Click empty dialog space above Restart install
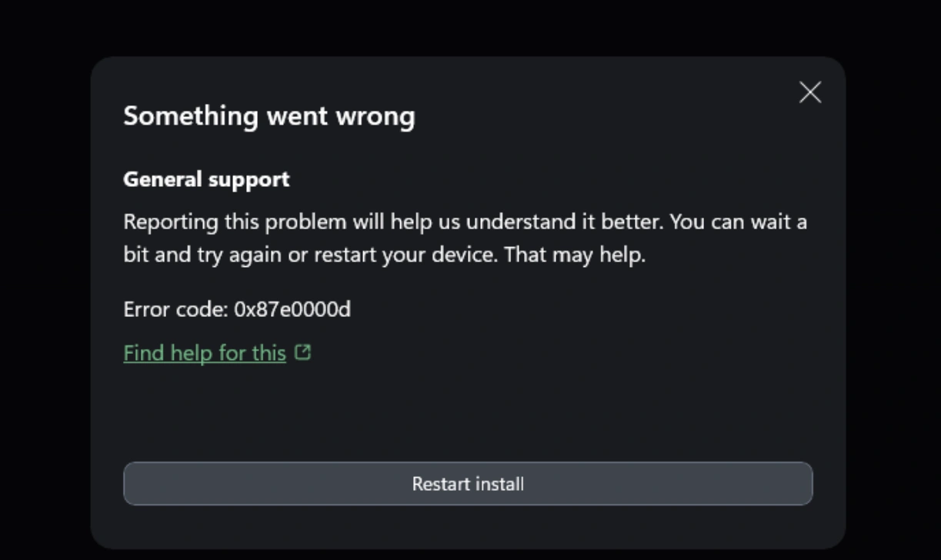Viewport: 941px width, 560px height. pyautogui.click(x=468, y=408)
